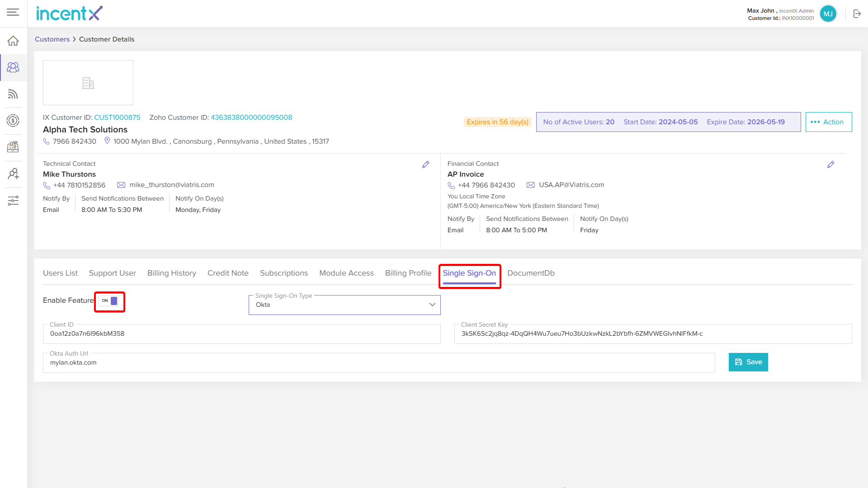
Task: Click the logout icon at top right
Action: [x=857, y=14]
